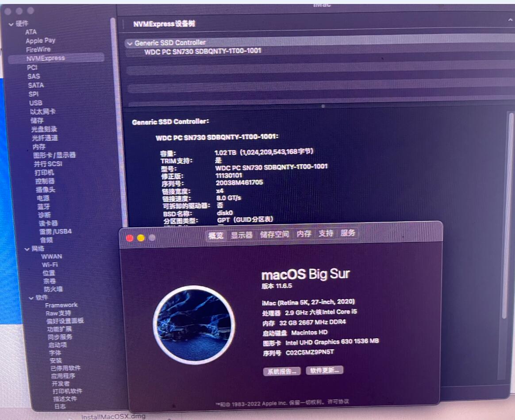
Task: Select ATA in the hardware list
Action: click(x=31, y=32)
